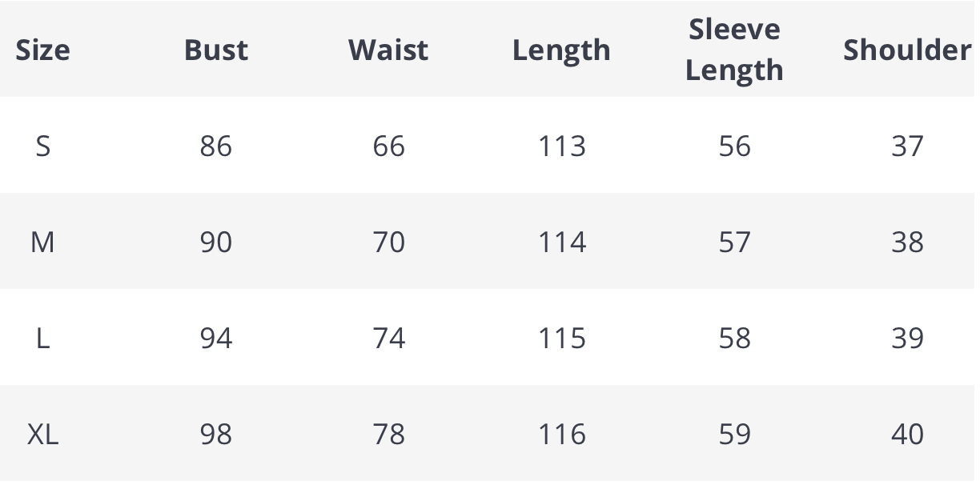Click the Waist column header

pyautogui.click(x=388, y=50)
